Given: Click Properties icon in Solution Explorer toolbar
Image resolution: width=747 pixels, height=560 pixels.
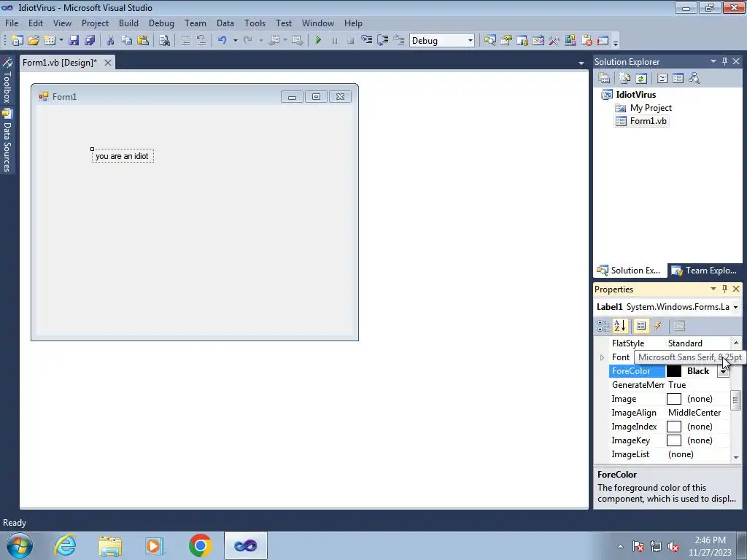Looking at the screenshot, I should [604, 78].
